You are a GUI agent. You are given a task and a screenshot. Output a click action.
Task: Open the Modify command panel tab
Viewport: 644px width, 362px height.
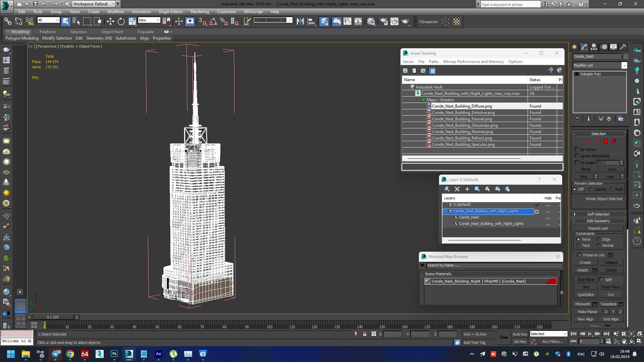click(x=584, y=47)
